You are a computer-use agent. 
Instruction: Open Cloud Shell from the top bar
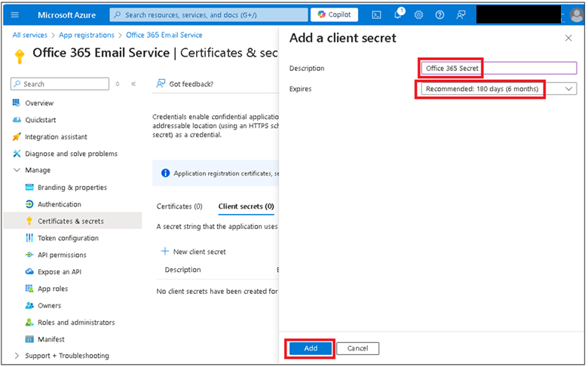(x=376, y=15)
